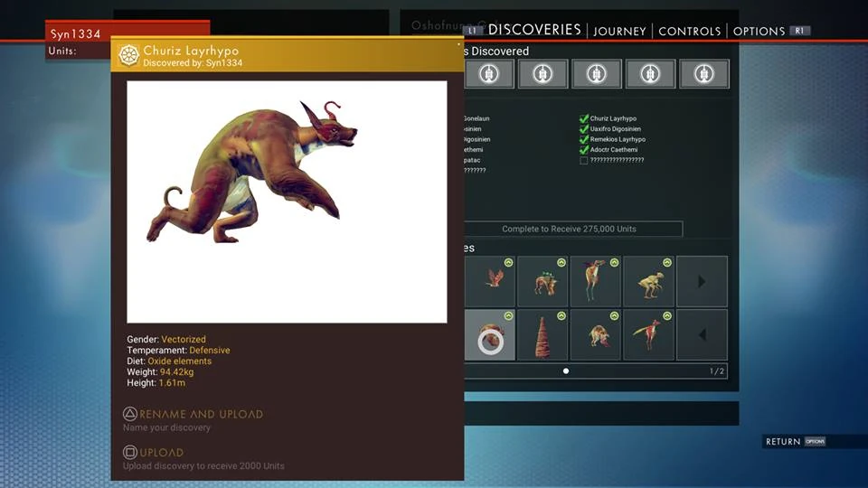Click the wheel emblem in the Churiz Layrhypo header
The height and width of the screenshot is (488, 868).
pos(128,55)
